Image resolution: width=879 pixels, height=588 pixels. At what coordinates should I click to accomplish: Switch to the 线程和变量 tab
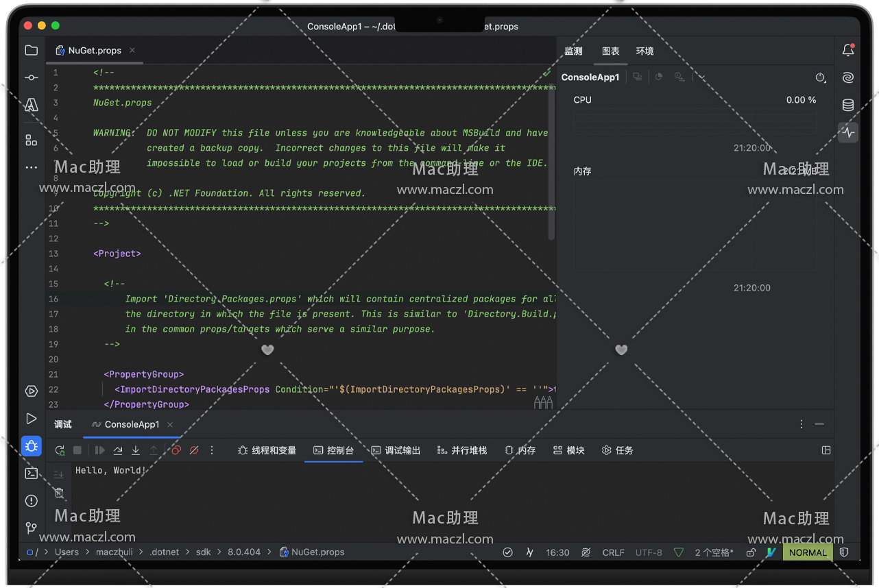click(x=267, y=450)
